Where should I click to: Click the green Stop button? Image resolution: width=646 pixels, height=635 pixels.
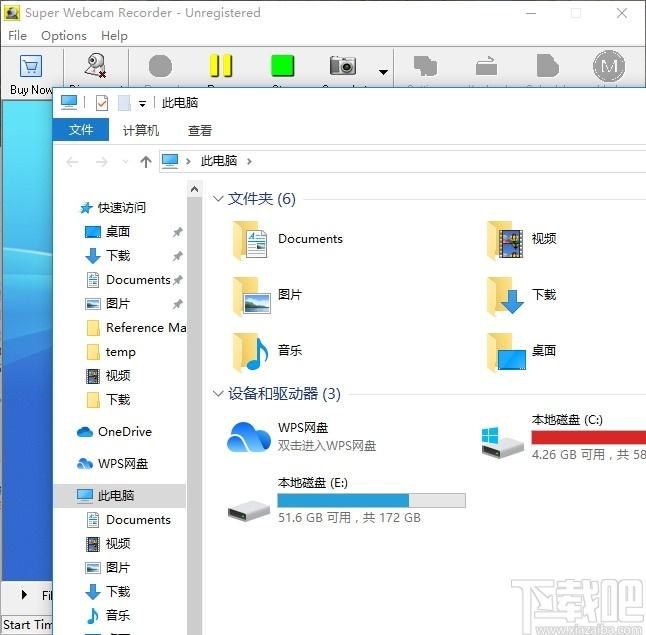283,66
